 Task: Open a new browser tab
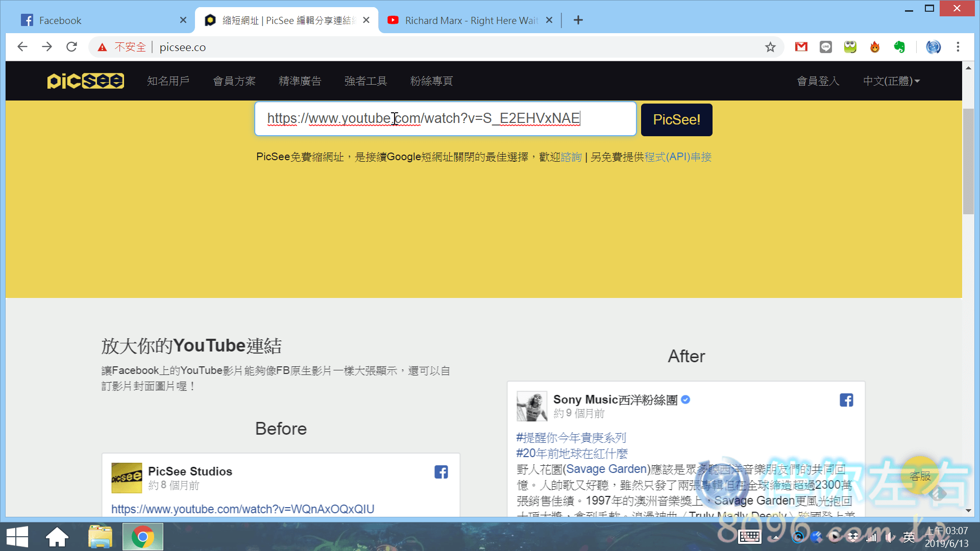[x=578, y=20]
